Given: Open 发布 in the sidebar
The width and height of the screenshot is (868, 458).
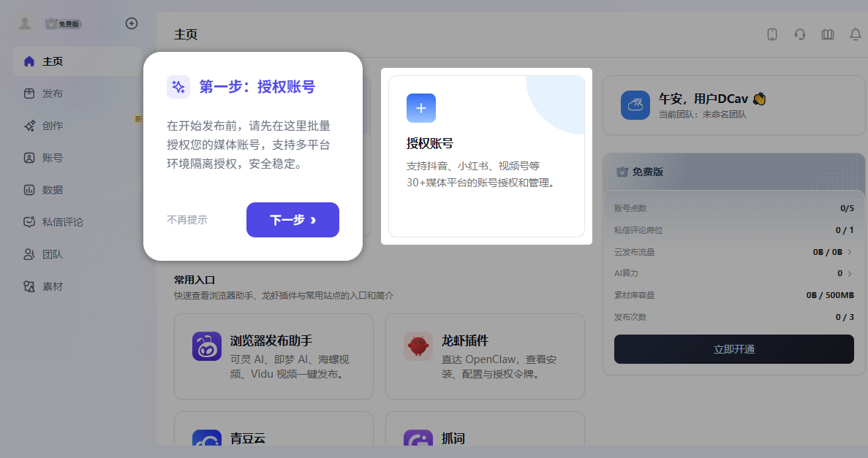Looking at the screenshot, I should [x=78, y=93].
